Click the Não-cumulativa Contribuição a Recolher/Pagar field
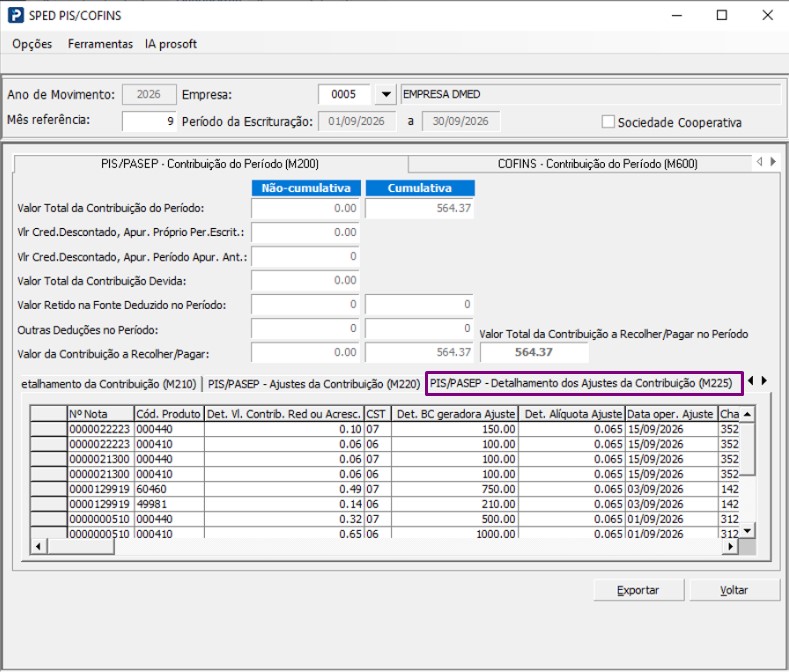The image size is (789, 672). (305, 352)
